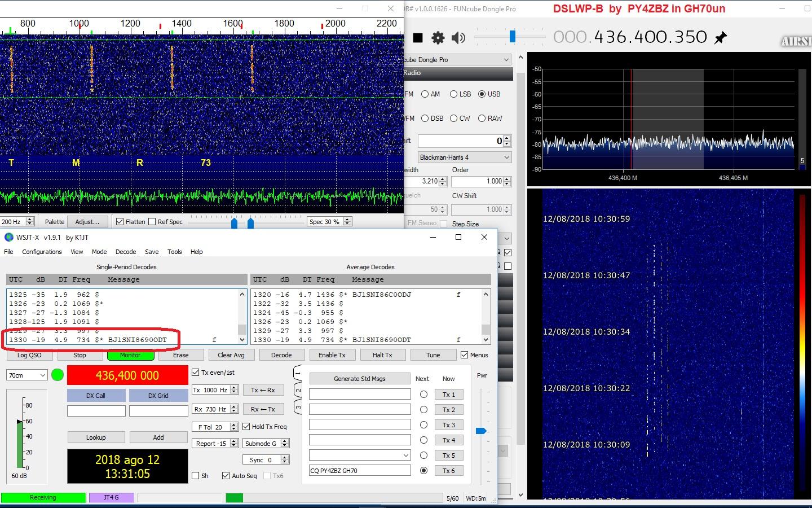The height and width of the screenshot is (508, 812).
Task: Select LSB demodulation mode
Action: tap(453, 94)
